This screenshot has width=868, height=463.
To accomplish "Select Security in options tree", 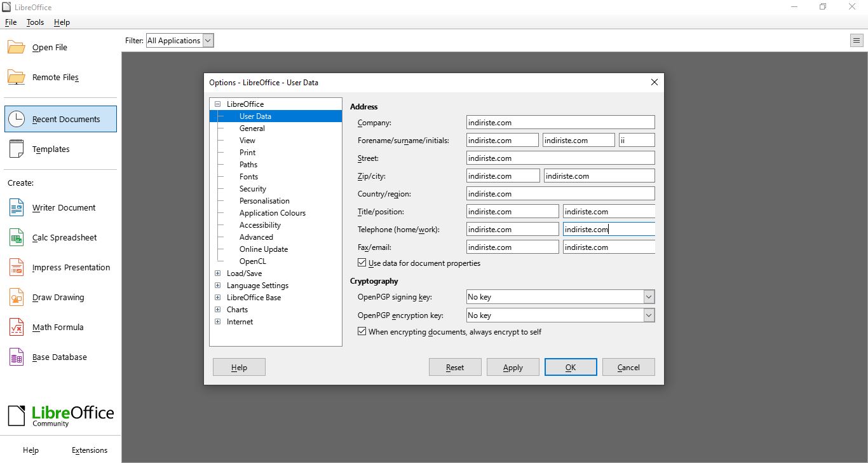I will coord(253,188).
